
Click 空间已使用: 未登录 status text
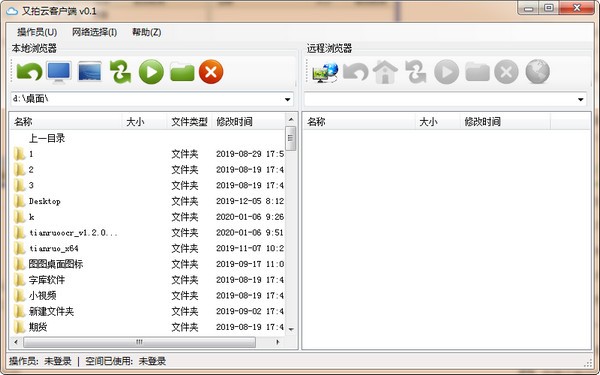[126, 361]
